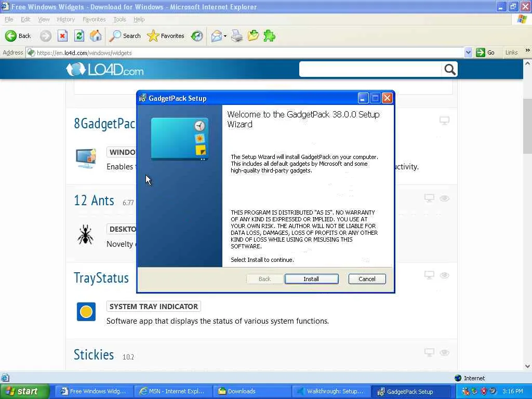
Task: Switch to Walkthrough: Setup taskbar item
Action: (x=331, y=391)
